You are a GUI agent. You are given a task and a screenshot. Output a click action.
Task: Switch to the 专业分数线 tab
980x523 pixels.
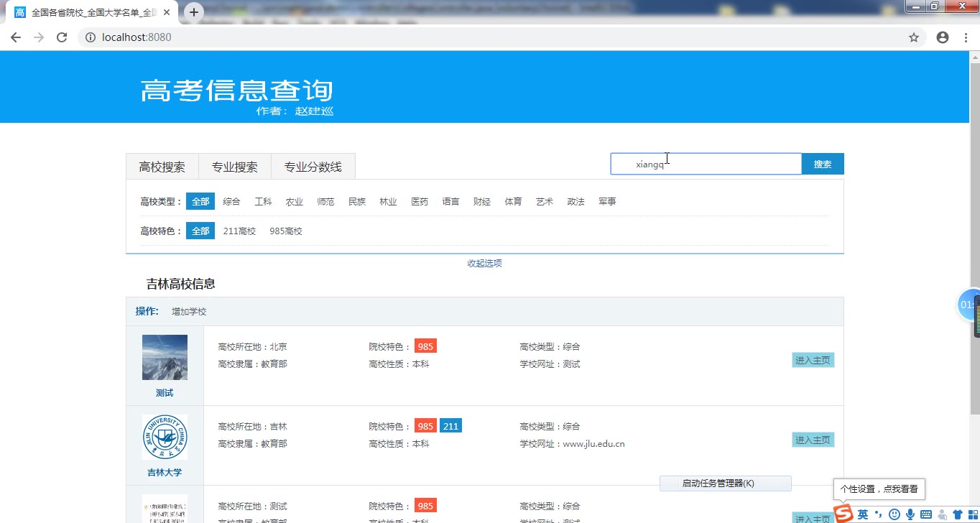313,167
